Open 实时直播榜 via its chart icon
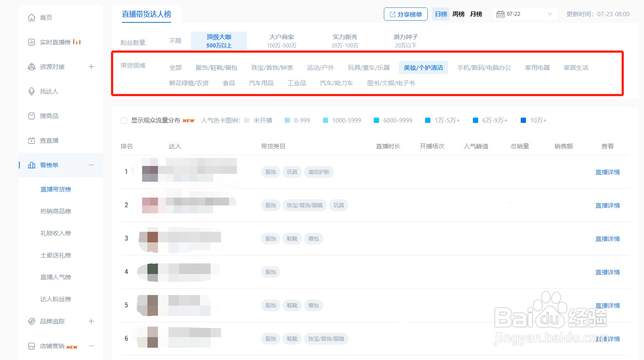The height and width of the screenshot is (360, 644). [x=31, y=42]
